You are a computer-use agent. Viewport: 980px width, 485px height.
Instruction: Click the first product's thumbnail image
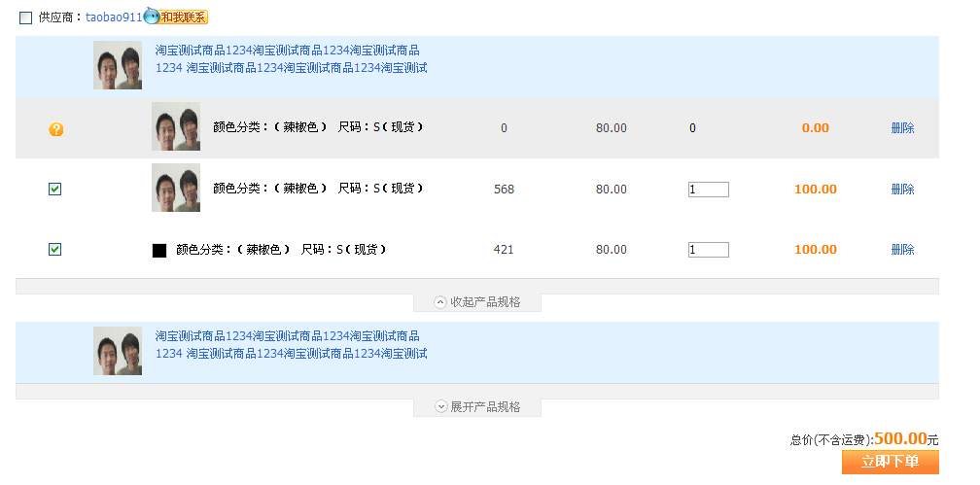click(x=118, y=65)
